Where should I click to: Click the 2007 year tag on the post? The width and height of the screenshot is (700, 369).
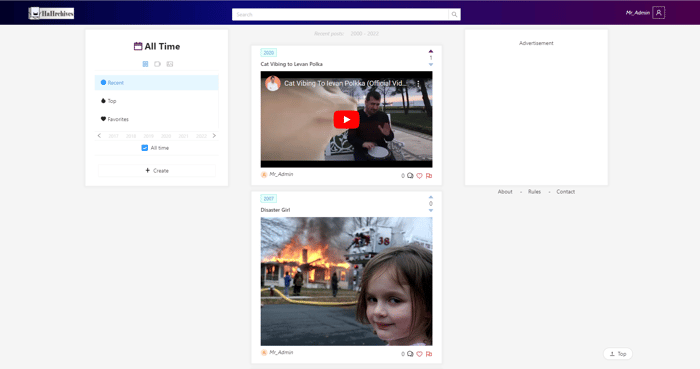click(x=269, y=199)
